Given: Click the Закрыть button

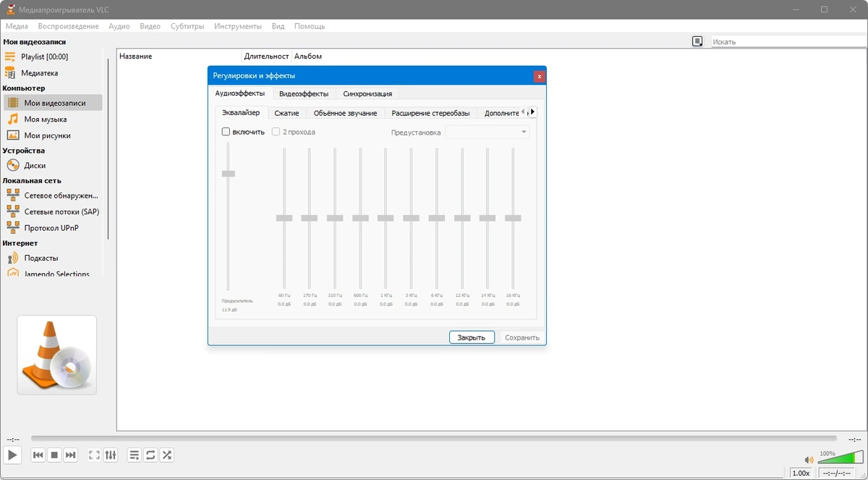Looking at the screenshot, I should [x=472, y=337].
